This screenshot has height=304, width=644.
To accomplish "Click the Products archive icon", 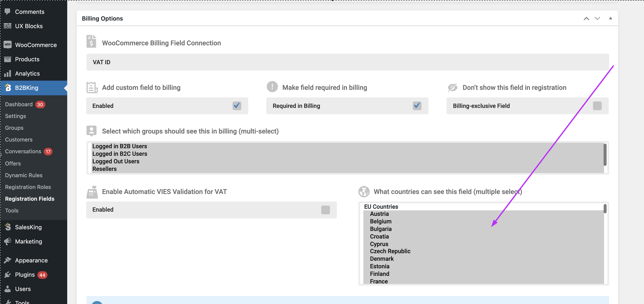I will pyautogui.click(x=8, y=59).
